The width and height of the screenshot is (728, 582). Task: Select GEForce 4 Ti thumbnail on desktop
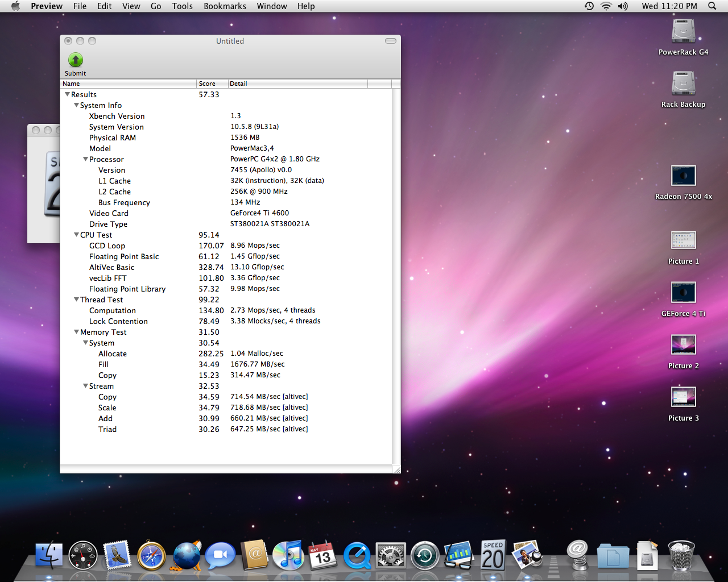pos(683,293)
